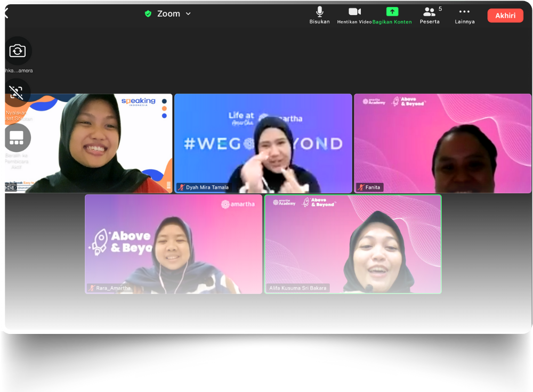This screenshot has width=533, height=392.
Task: Toggle the Nyalakan Sorotan spotlight icon
Action: [x=16, y=92]
